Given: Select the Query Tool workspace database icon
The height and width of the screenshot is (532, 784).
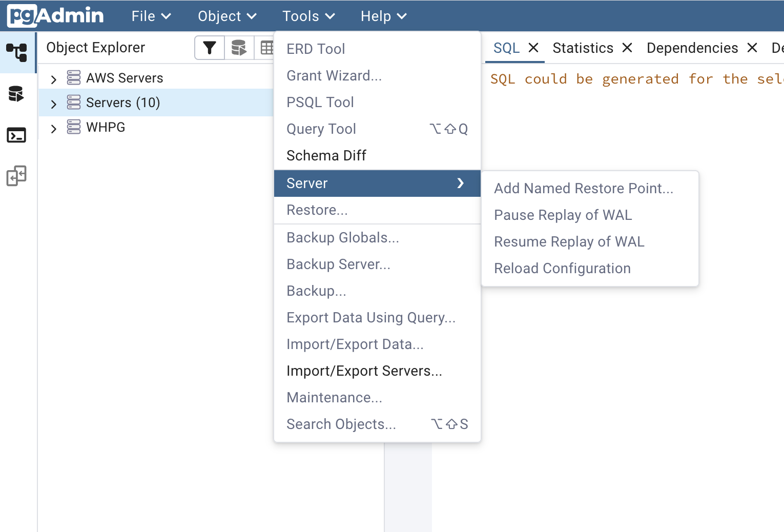Looking at the screenshot, I should (16, 94).
